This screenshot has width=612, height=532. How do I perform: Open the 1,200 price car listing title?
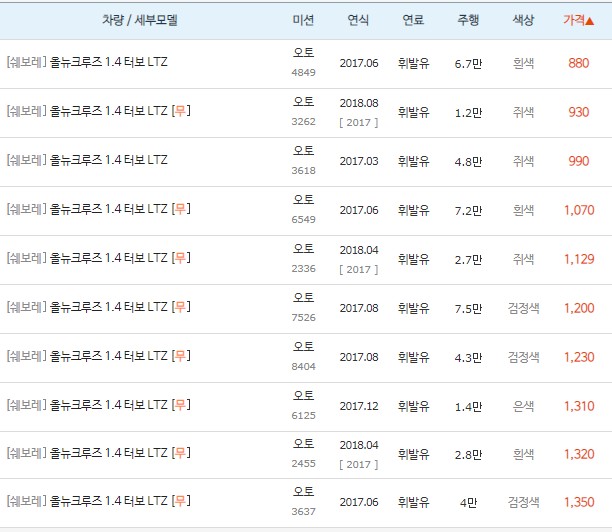click(x=98, y=307)
